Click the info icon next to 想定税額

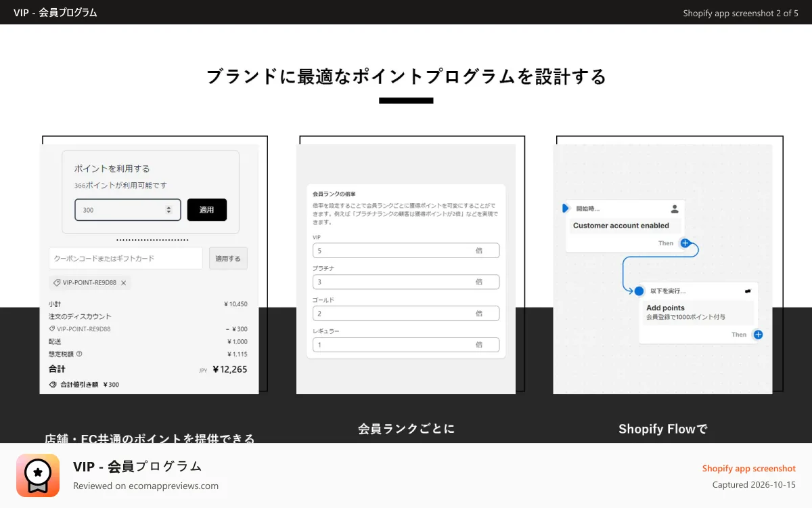[x=79, y=354]
